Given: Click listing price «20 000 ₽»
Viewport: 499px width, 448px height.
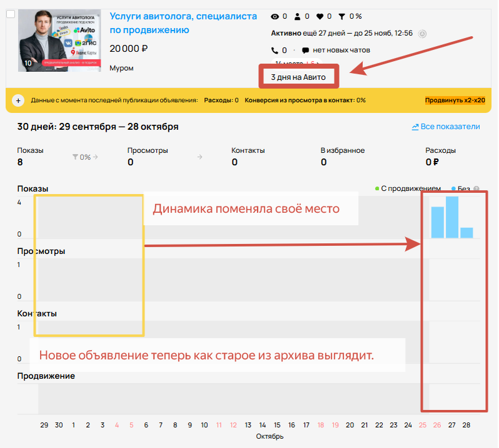Looking at the screenshot, I should 129,49.
